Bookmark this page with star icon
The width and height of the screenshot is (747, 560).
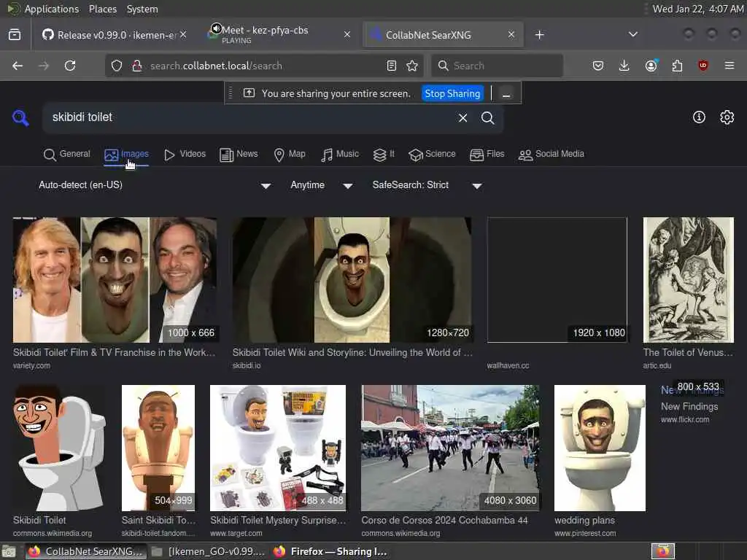click(x=412, y=66)
